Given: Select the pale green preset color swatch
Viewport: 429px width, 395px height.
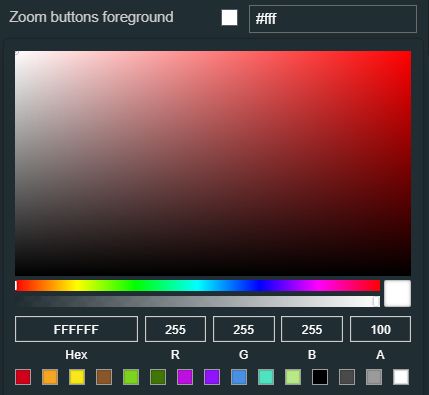Looking at the screenshot, I should (293, 377).
